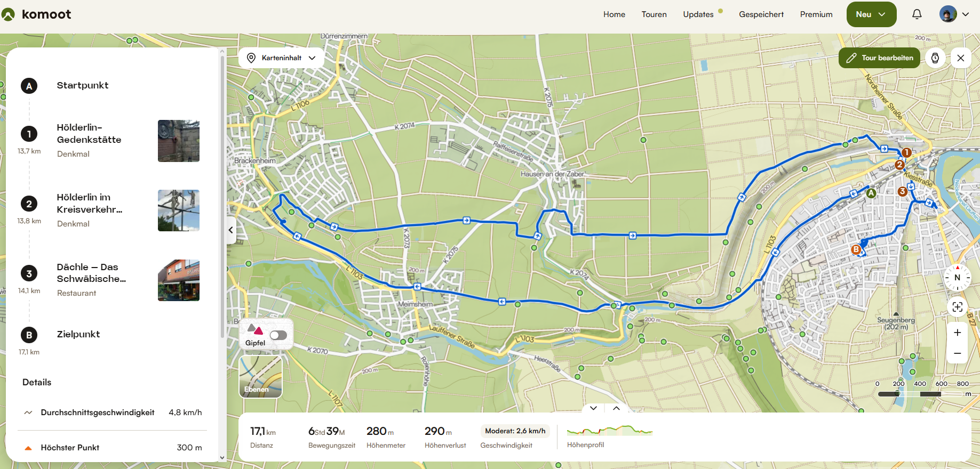This screenshot has width=980, height=469.
Task: Click the smartwatch send-to-device icon
Action: point(935,58)
